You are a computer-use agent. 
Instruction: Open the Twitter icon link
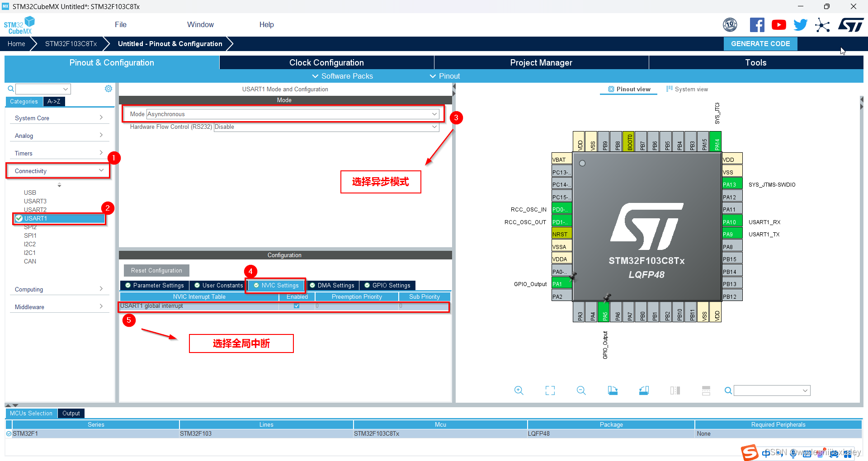click(x=800, y=25)
